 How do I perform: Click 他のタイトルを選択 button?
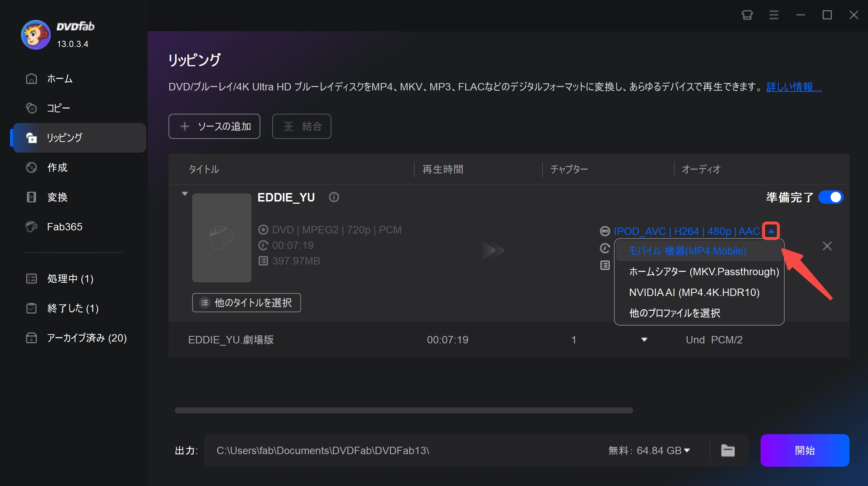coord(247,303)
